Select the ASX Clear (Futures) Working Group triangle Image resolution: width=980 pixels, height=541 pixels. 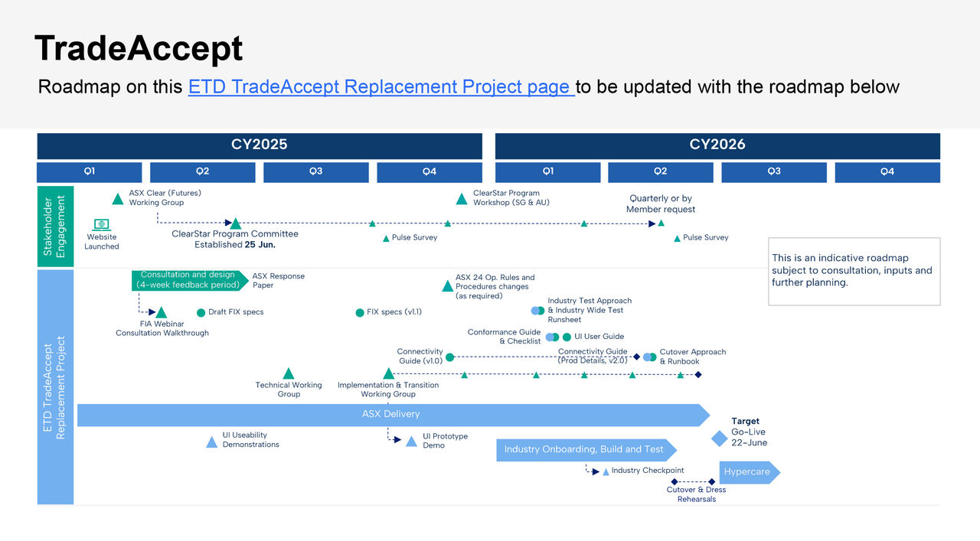117,199
